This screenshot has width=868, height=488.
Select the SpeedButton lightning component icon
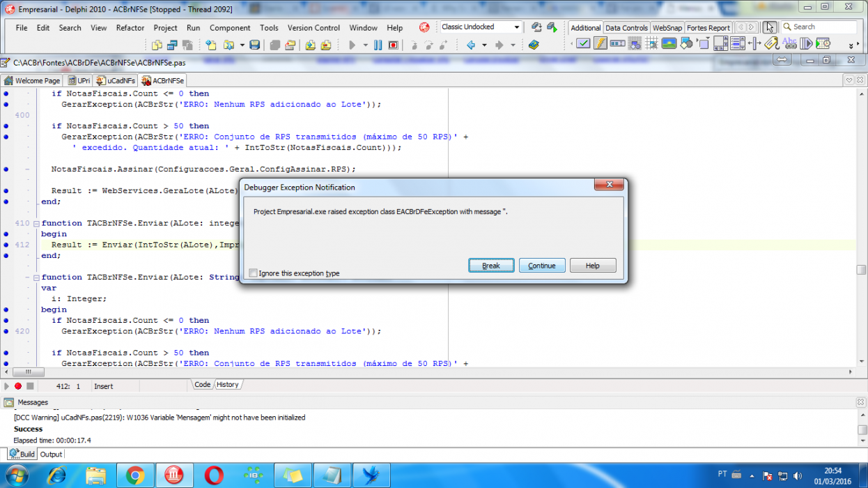600,43
